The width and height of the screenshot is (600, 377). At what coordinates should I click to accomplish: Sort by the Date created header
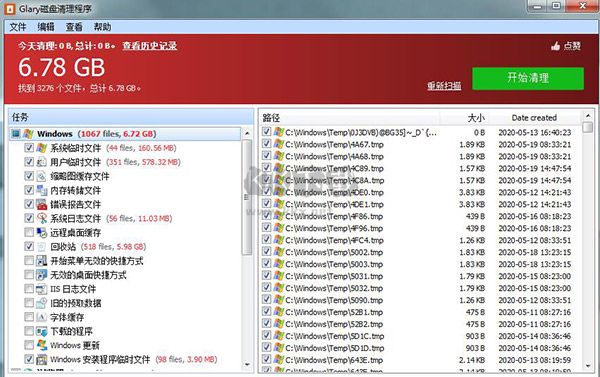click(x=535, y=118)
